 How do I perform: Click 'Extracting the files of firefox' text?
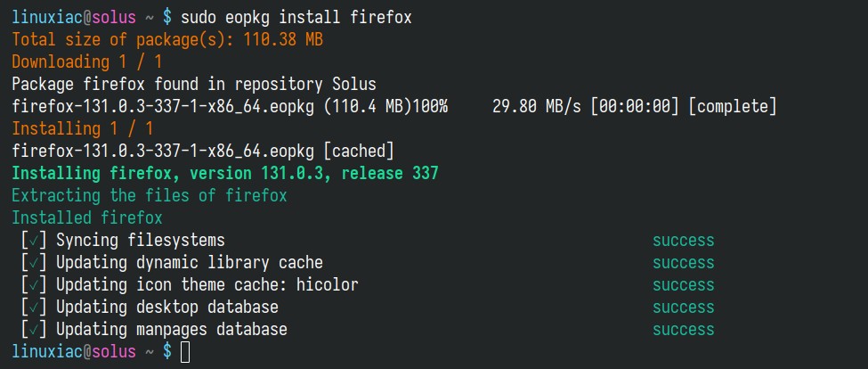pos(150,195)
